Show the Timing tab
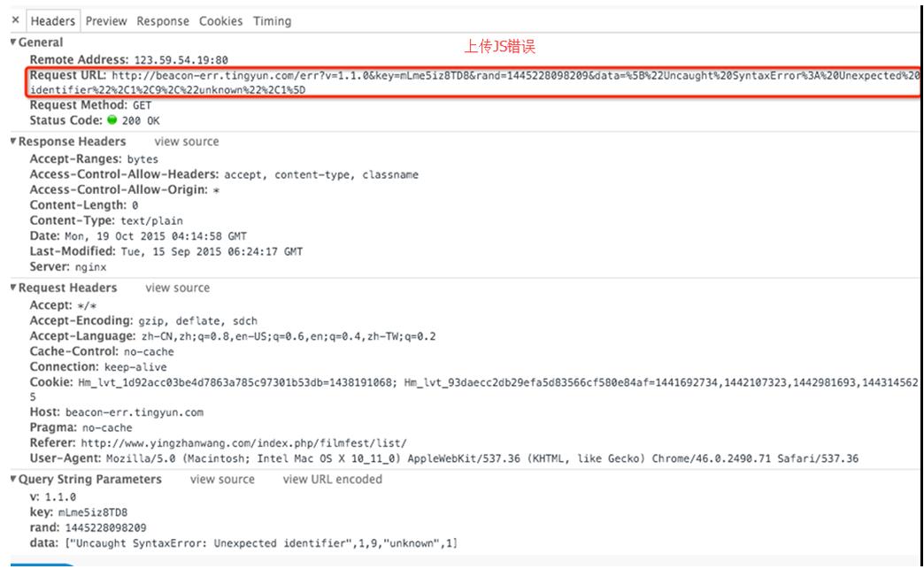 point(272,21)
